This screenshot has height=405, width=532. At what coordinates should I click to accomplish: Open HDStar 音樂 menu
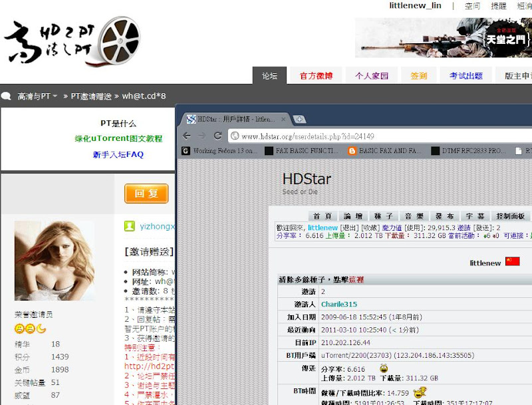click(414, 216)
